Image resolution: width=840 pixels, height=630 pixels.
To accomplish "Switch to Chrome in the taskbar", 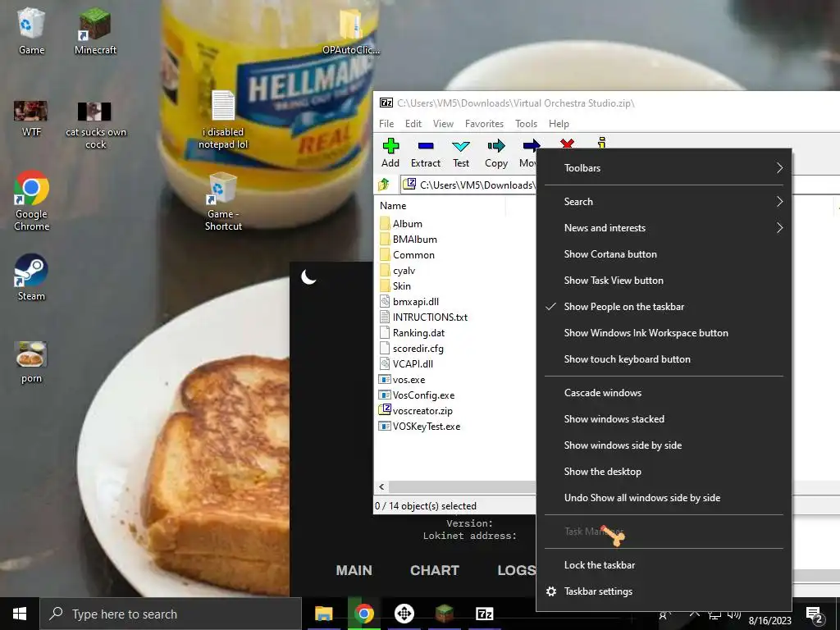I will pos(363,614).
